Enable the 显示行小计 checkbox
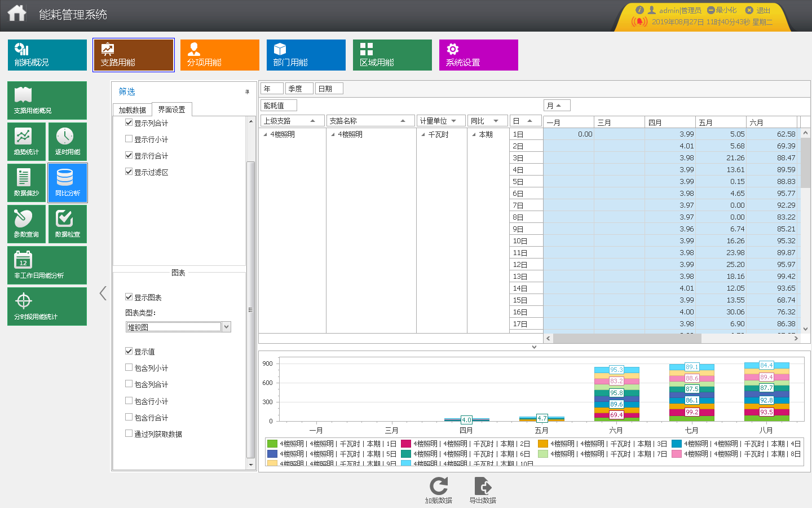This screenshot has width=812, height=508. coord(129,139)
